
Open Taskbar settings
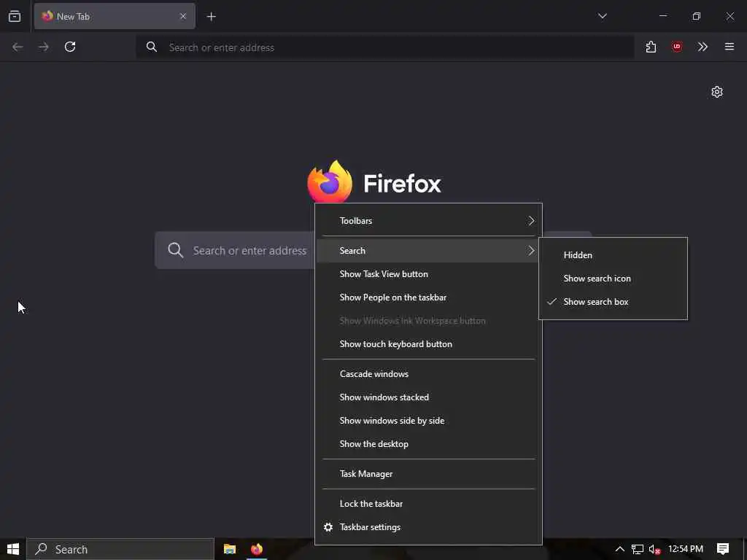click(x=428, y=527)
